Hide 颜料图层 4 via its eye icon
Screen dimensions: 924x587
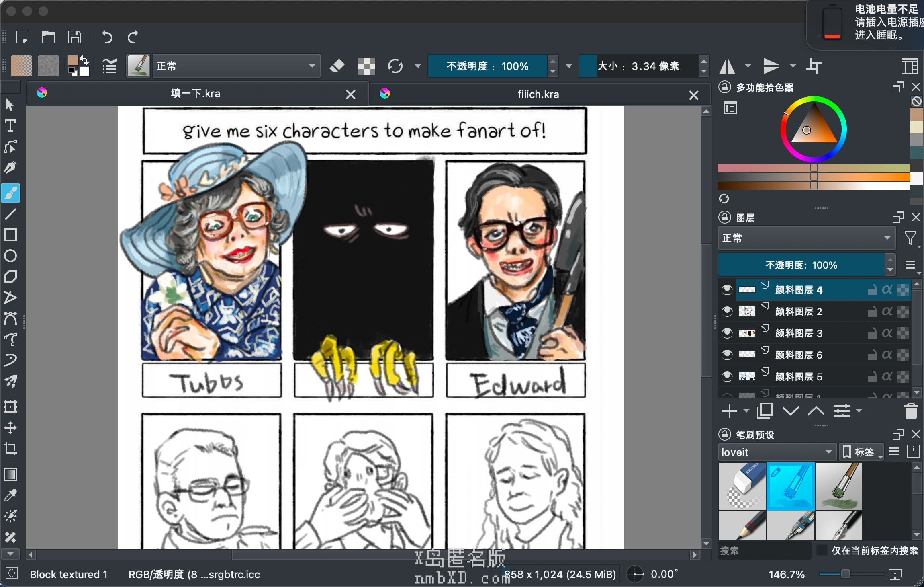[x=727, y=290]
